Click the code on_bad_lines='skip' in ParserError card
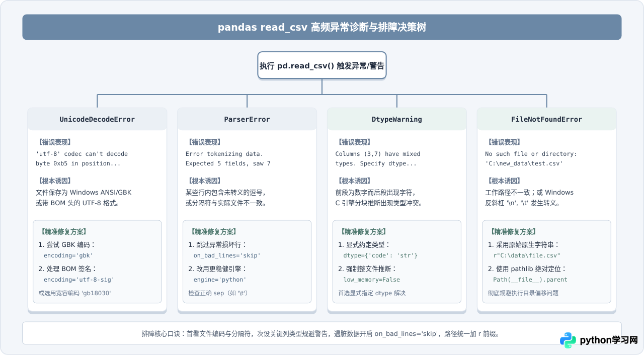 [227, 255]
